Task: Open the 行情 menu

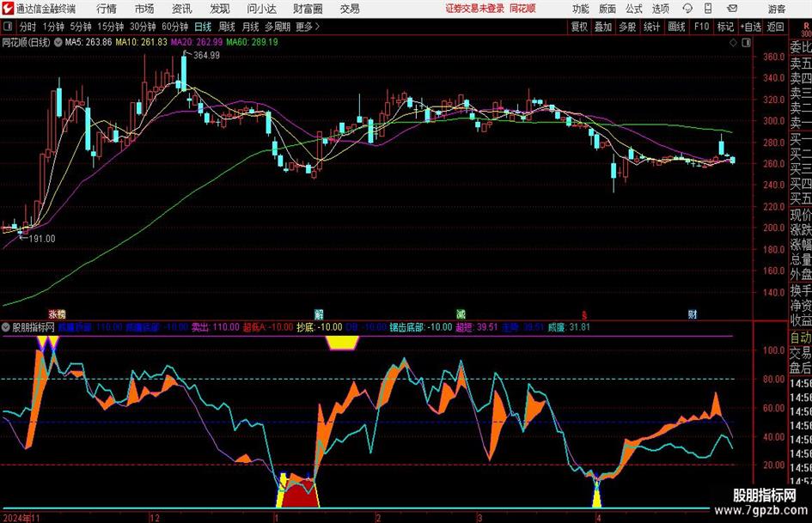Action: 107,9
